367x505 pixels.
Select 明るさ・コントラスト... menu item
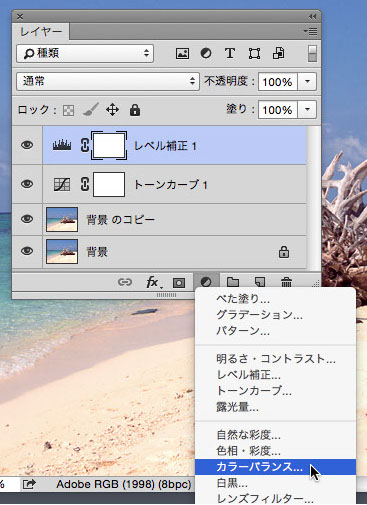point(275,359)
